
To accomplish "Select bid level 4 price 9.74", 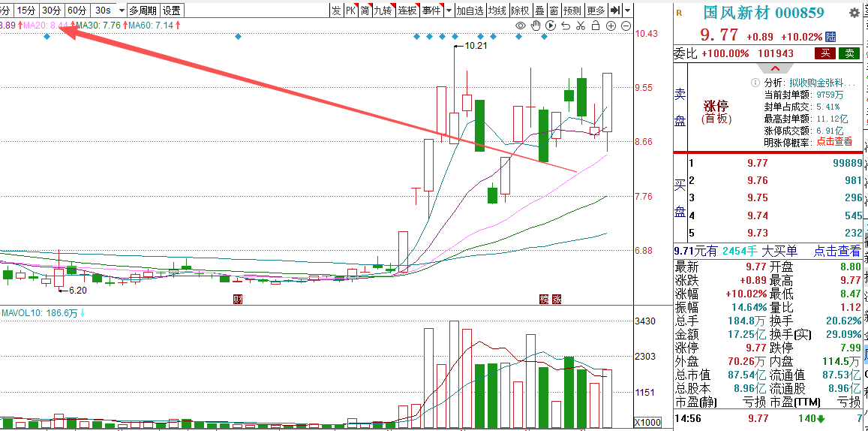I will 759,216.
